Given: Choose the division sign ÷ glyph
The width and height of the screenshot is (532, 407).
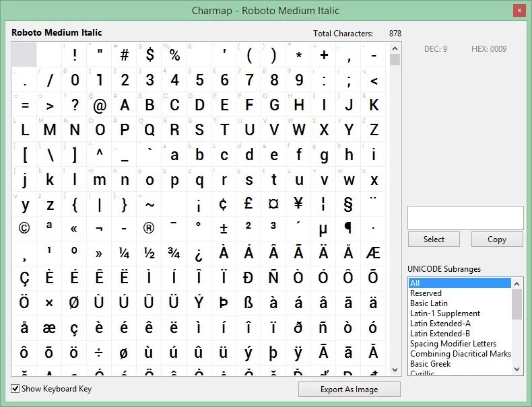Looking at the screenshot, I should click(100, 353).
